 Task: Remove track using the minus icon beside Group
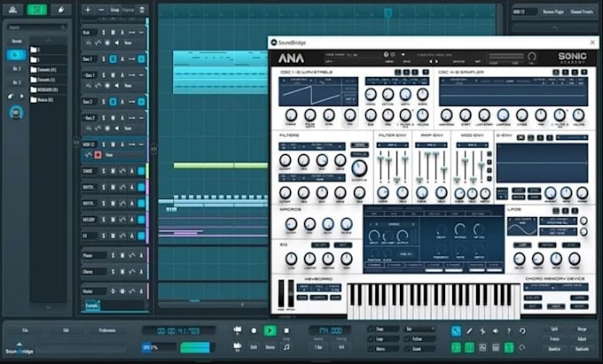pyautogui.click(x=101, y=10)
